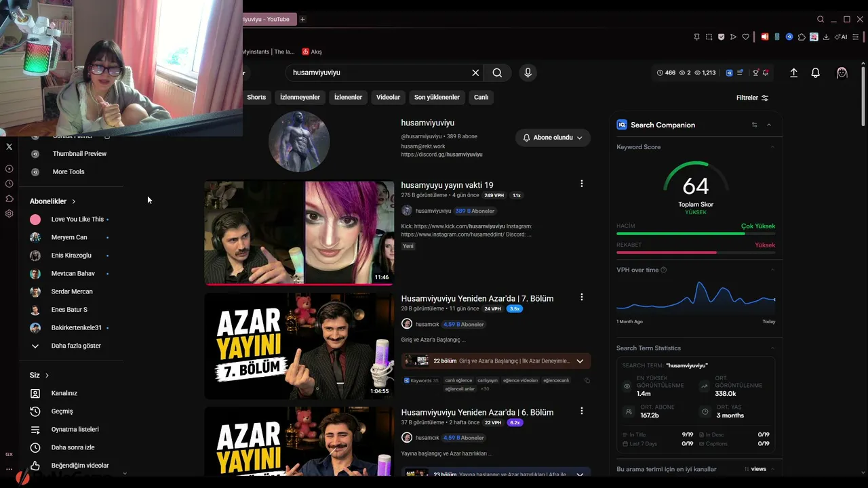
Task: Go to Kanalınız in sidebar
Action: coord(65,393)
